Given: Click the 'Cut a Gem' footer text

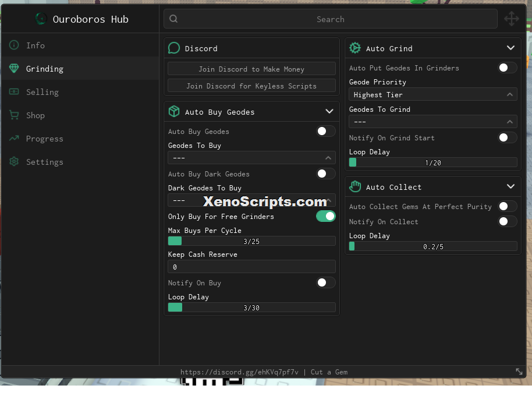Looking at the screenshot, I should tap(329, 372).
